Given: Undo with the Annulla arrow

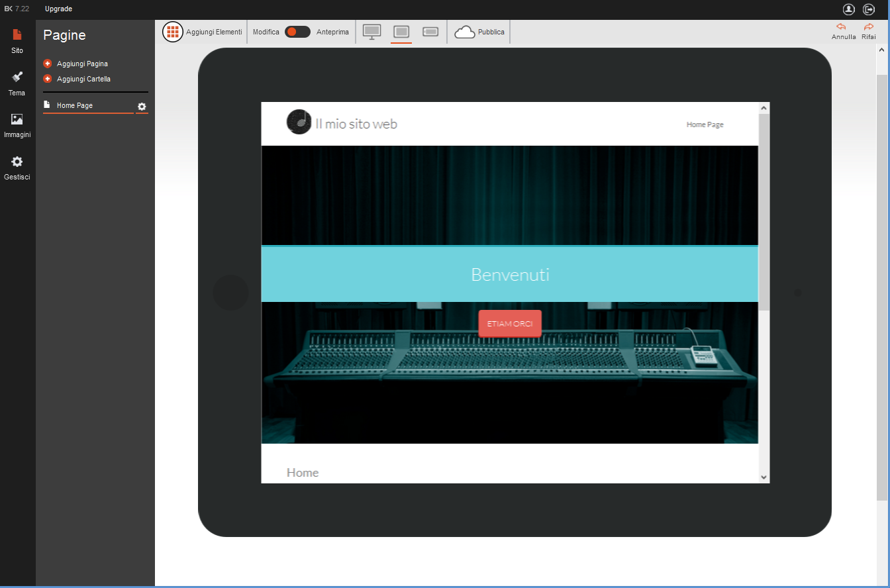Looking at the screenshot, I should pyautogui.click(x=842, y=27).
